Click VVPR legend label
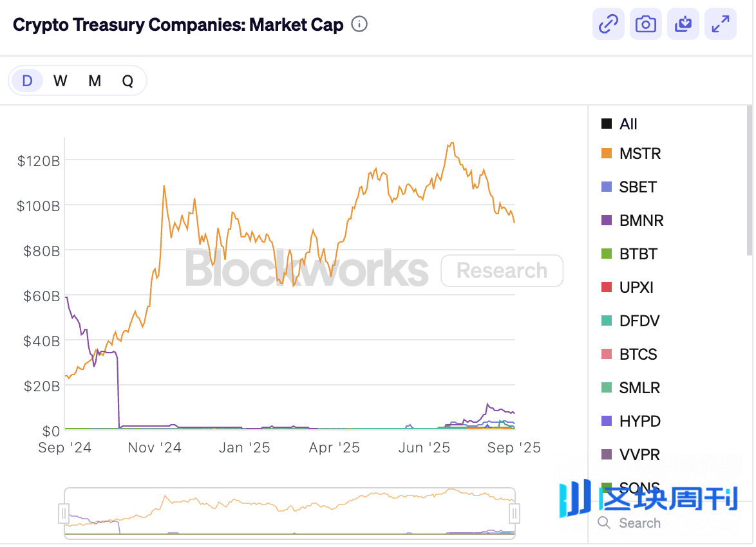This screenshot has height=547, width=756. click(639, 454)
